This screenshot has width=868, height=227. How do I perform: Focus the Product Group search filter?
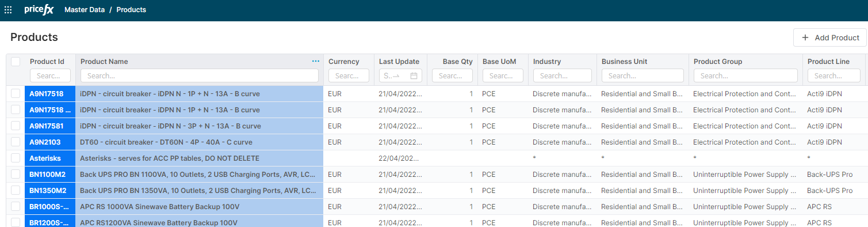click(745, 75)
